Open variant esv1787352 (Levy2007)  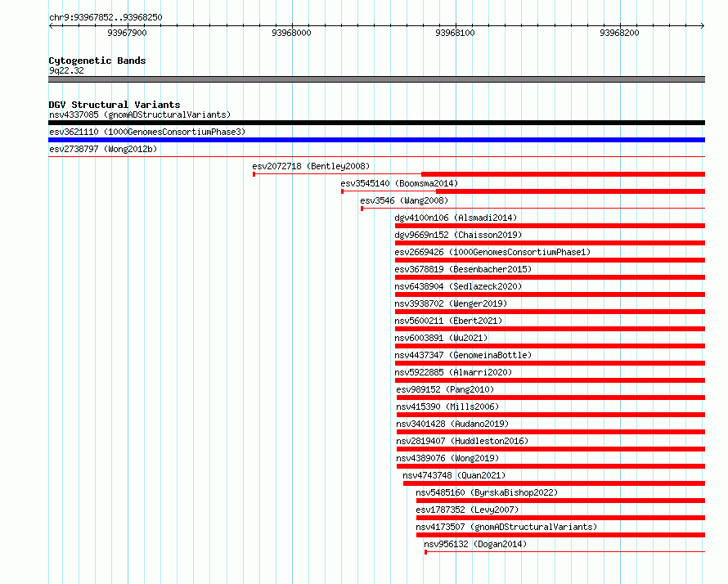(x=468, y=510)
